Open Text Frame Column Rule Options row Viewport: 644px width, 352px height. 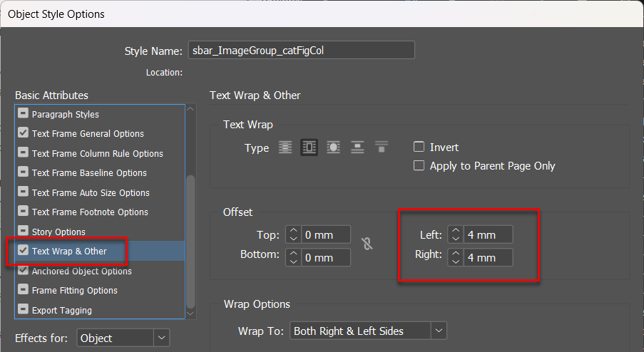[100, 153]
